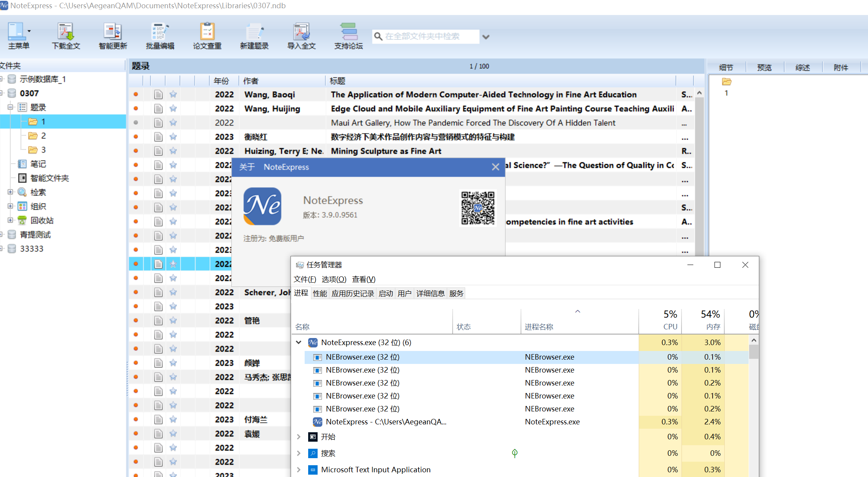Image resolution: width=868 pixels, height=477 pixels.
Task: Select the 青提测试 database
Action: [x=35, y=235]
